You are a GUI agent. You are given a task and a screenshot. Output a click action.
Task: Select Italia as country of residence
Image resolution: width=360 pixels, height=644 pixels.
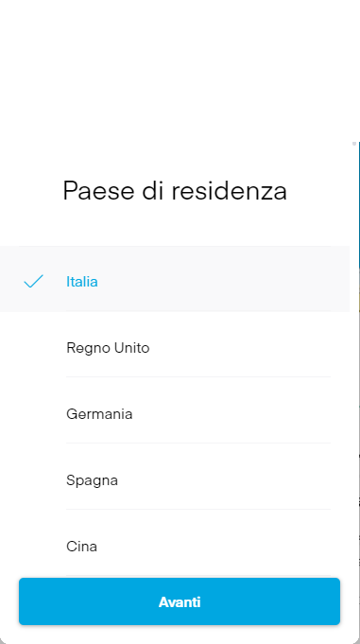click(x=175, y=279)
